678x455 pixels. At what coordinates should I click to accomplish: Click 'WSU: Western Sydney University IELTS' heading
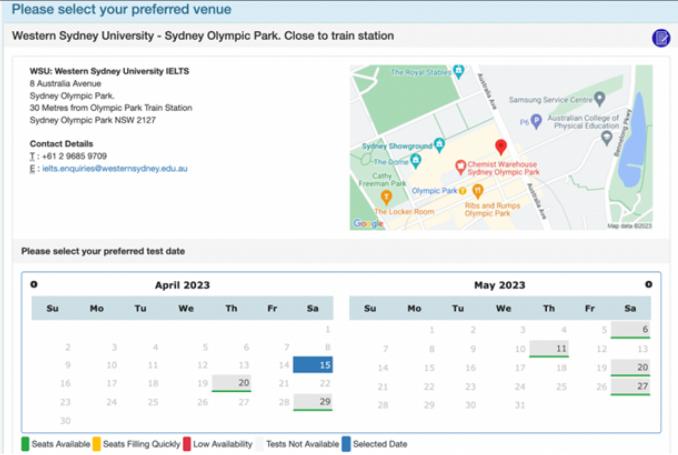pyautogui.click(x=109, y=71)
